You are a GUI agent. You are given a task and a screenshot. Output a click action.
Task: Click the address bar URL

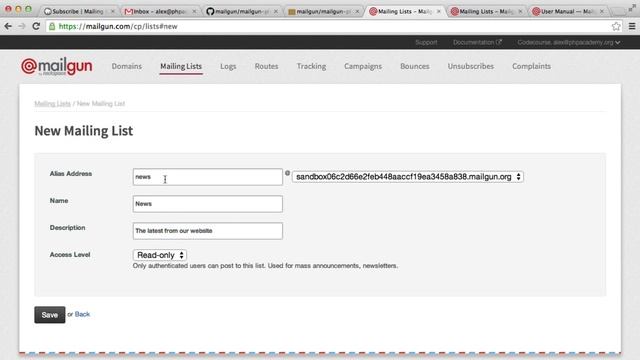[x=118, y=27]
